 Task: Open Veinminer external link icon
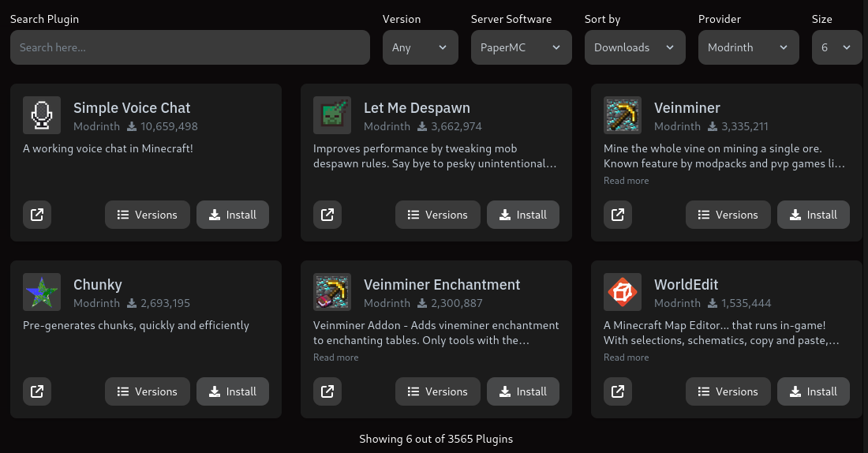coord(618,215)
